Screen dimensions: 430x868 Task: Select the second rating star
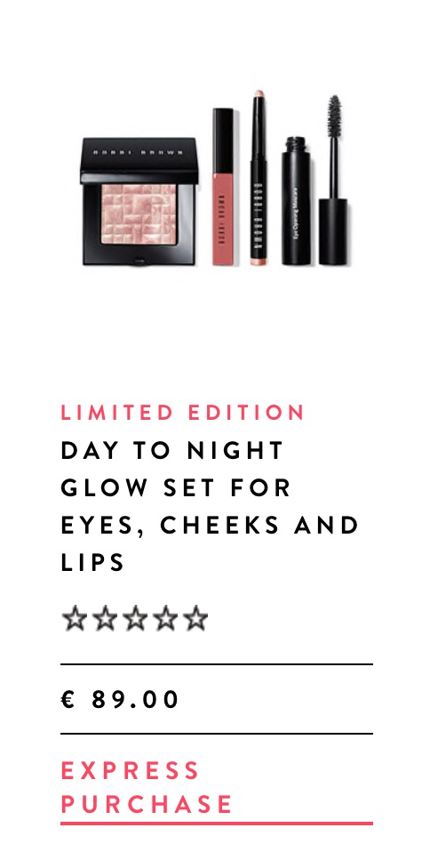coord(105,618)
